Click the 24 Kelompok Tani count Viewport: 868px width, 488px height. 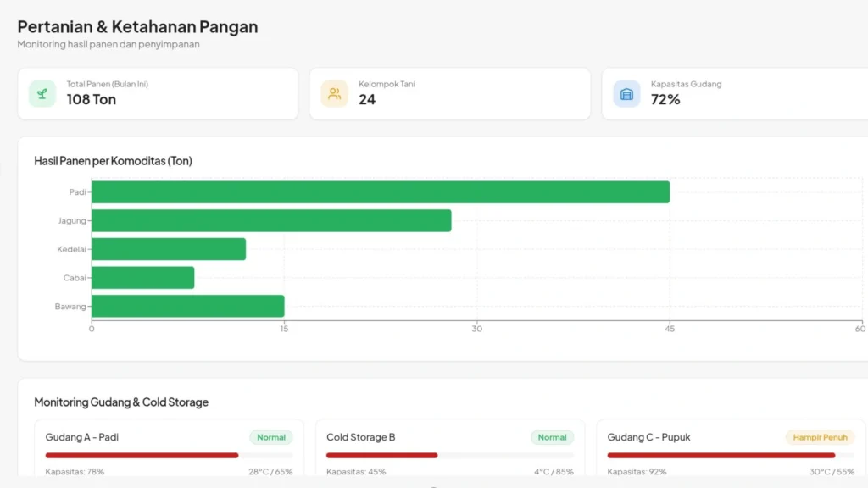tap(364, 99)
